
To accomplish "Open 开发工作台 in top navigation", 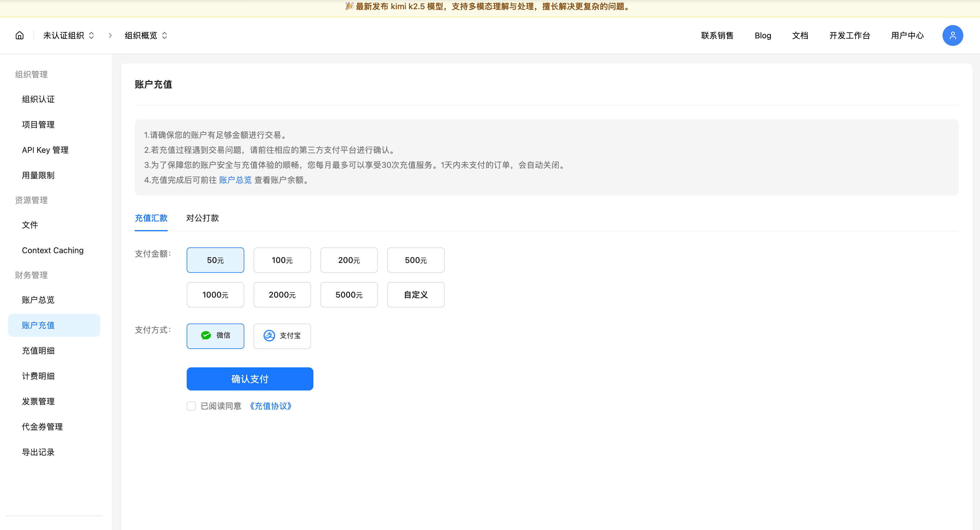I will (x=849, y=35).
